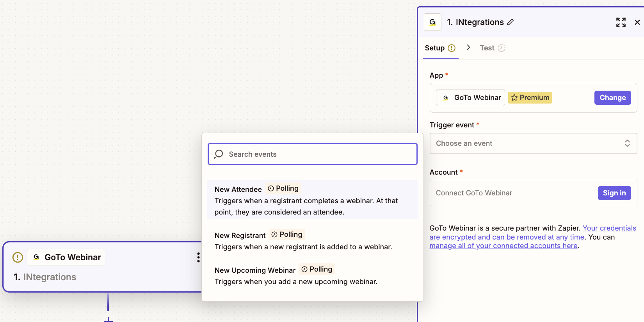Click the Account field label
The image size is (644, 322).
pyautogui.click(x=443, y=172)
